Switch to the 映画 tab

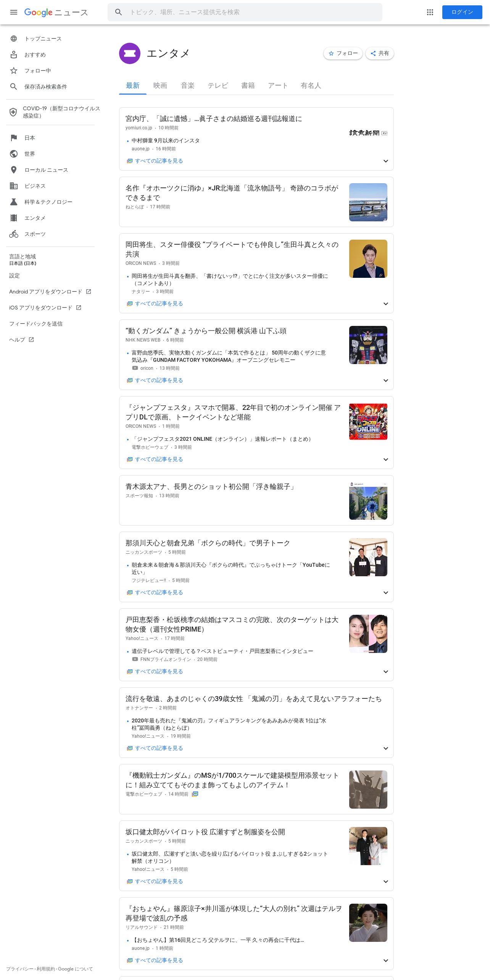tap(160, 85)
